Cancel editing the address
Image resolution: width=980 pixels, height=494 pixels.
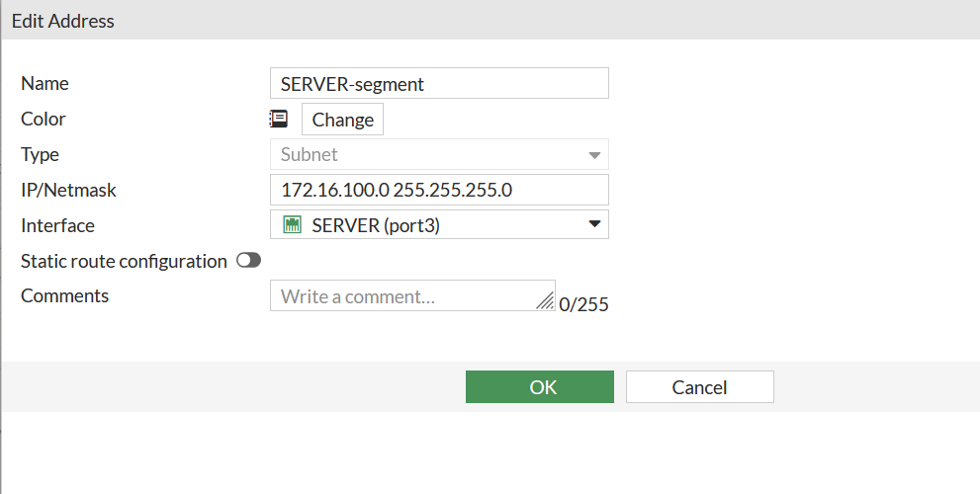(x=699, y=387)
